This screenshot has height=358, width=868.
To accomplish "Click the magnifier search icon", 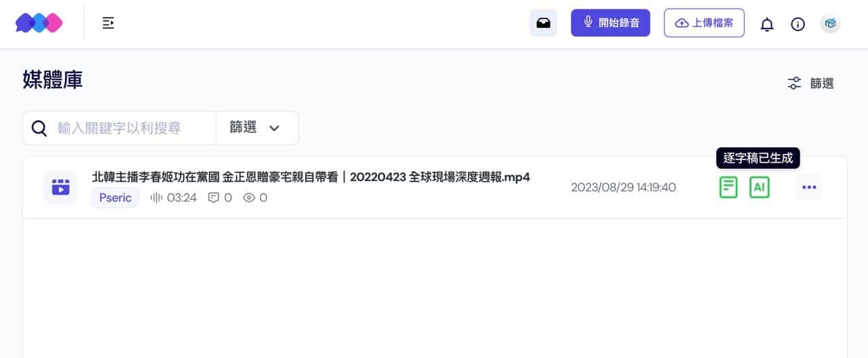I will pos(39,128).
